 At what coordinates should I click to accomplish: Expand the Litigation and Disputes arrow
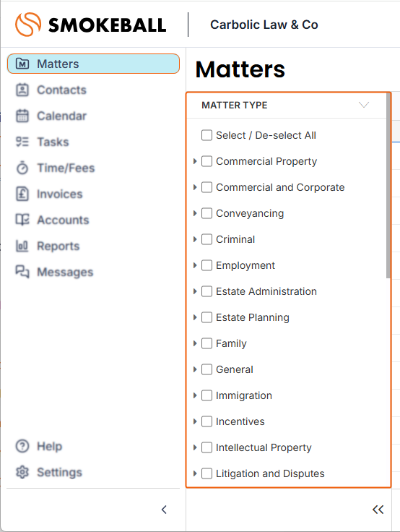point(195,473)
